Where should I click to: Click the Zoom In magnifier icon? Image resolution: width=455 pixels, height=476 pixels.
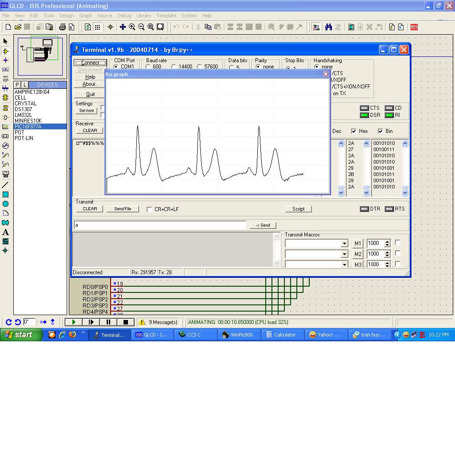132,27
